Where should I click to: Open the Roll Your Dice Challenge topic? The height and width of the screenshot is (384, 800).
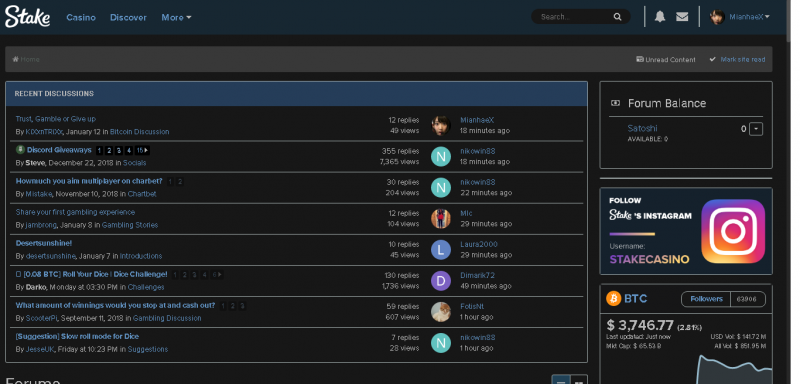95,274
